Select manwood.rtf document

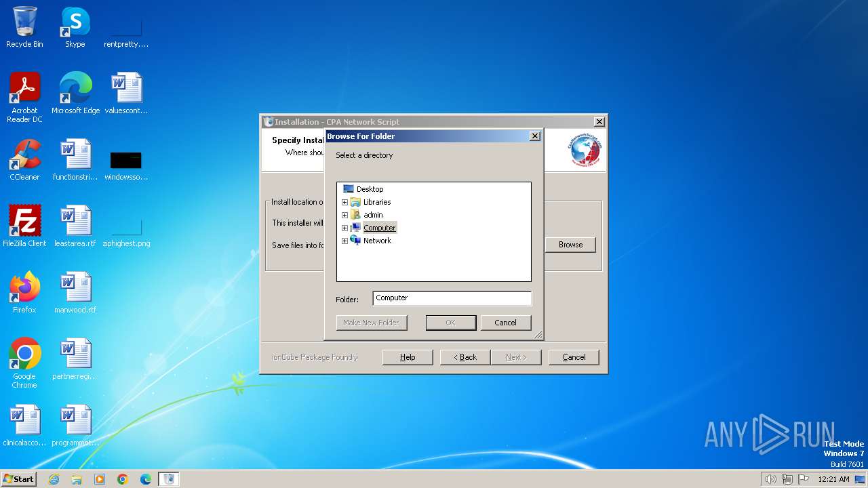[x=75, y=293]
